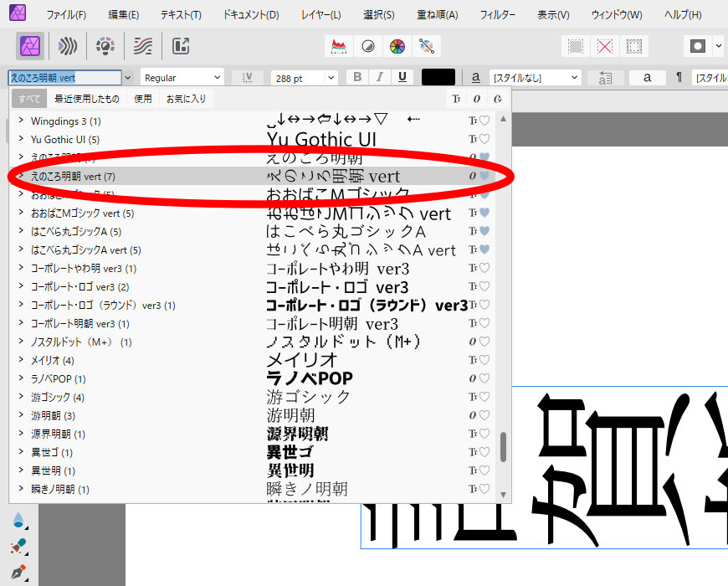Open the Affinity Photo app logo
This screenshot has height=586, width=728.
[x=18, y=12]
